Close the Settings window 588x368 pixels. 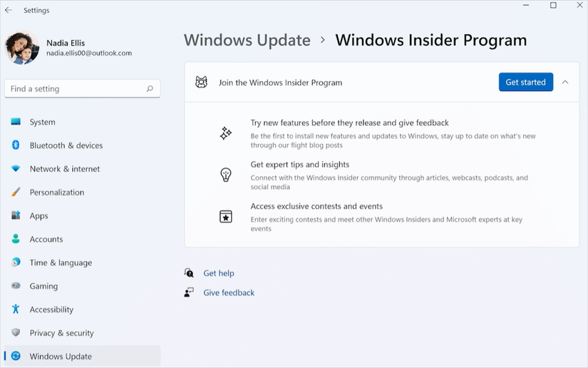click(x=579, y=5)
